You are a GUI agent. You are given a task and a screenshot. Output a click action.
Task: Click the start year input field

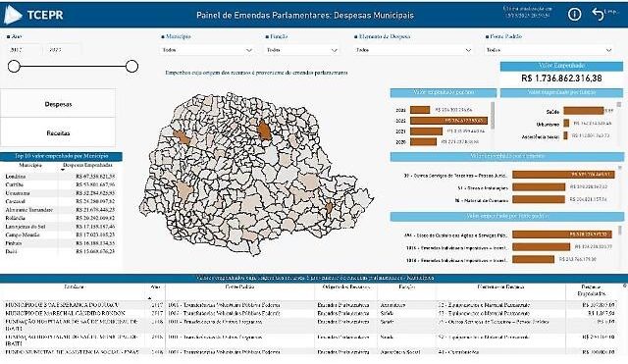click(24, 50)
